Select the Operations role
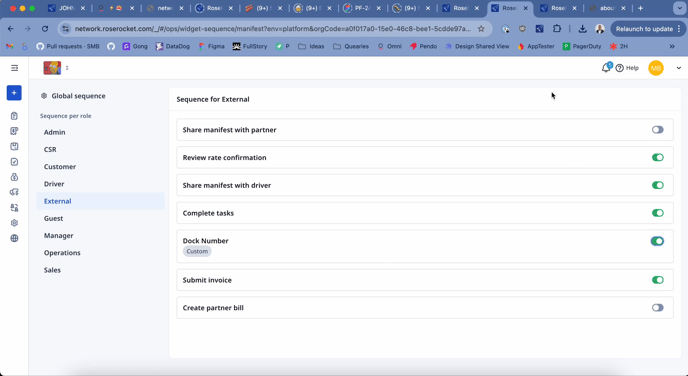This screenshot has height=376, width=688. pyautogui.click(x=100, y=253)
